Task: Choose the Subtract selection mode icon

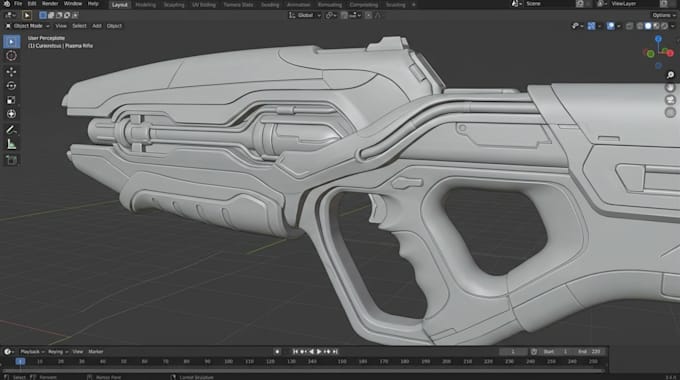Action: point(59,15)
